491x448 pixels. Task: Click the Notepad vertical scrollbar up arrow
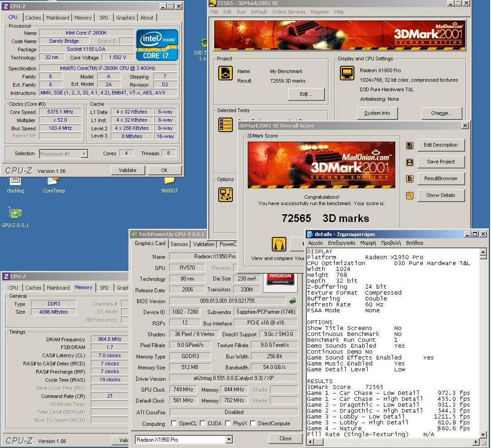coord(483,252)
